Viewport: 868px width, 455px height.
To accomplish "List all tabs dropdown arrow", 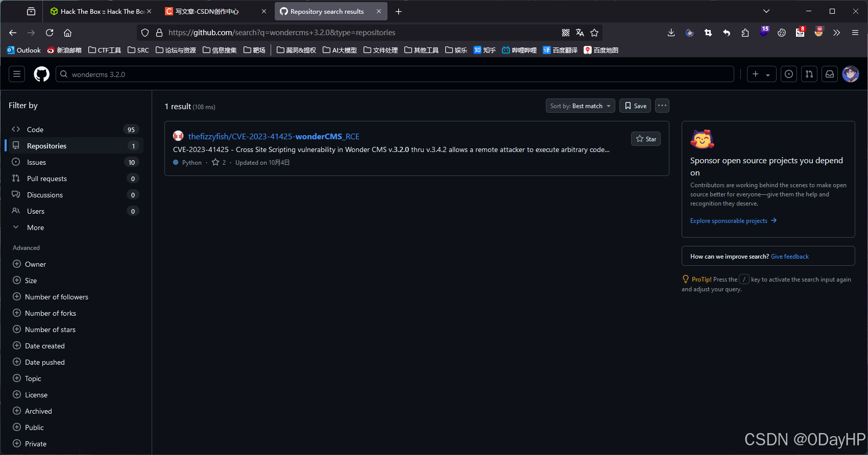I will pos(766,11).
